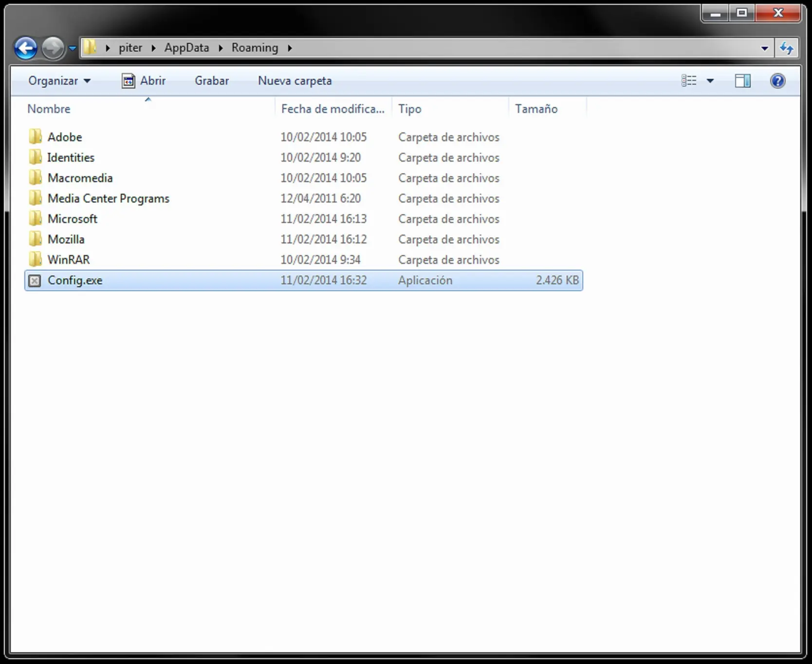This screenshot has width=812, height=664.
Task: Sort by Fecha de modifica... column header
Action: (333, 109)
